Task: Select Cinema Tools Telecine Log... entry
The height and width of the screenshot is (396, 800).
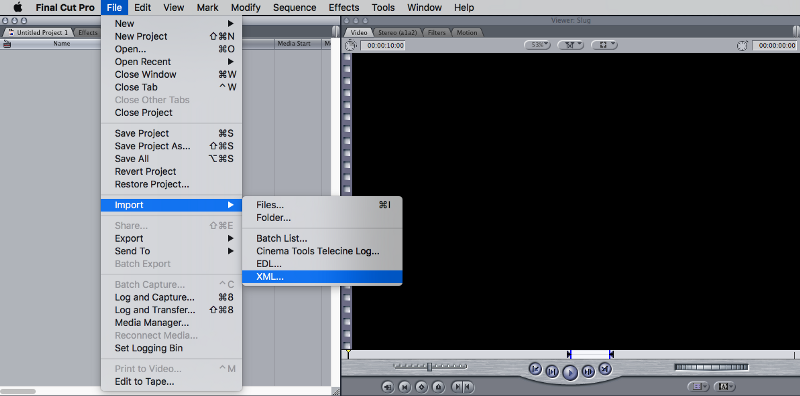Action: (322, 251)
